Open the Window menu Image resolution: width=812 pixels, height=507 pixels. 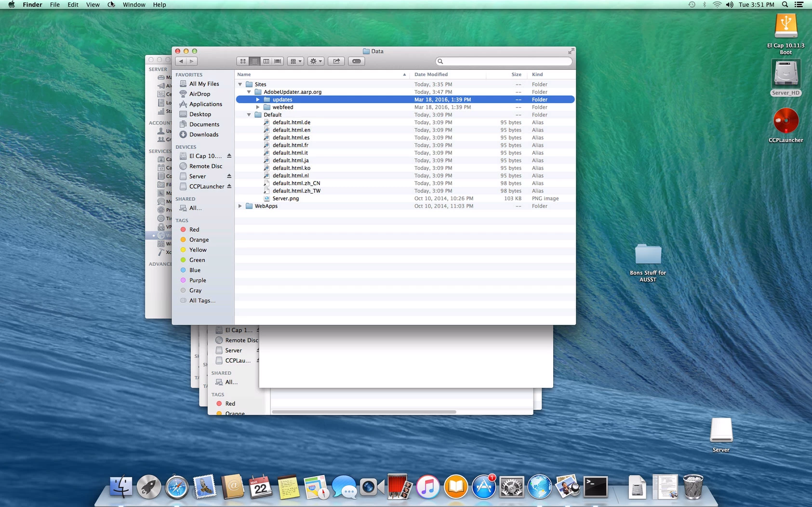point(134,5)
